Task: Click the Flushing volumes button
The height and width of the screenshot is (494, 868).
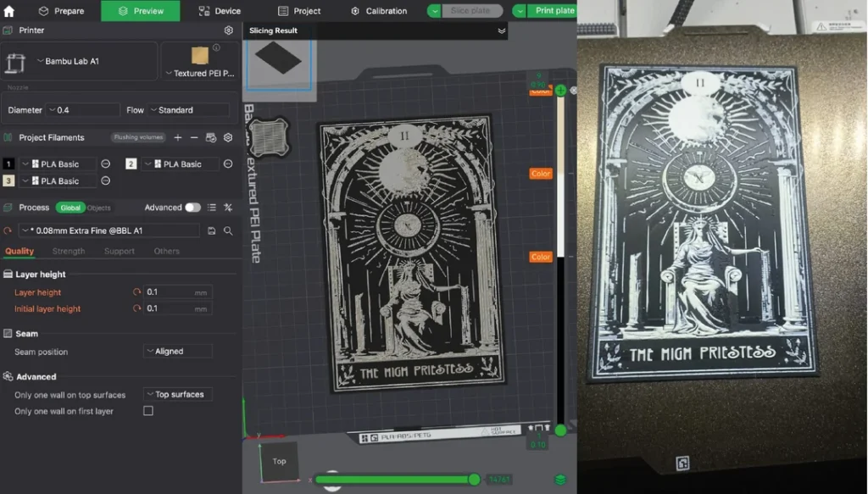Action: pyautogui.click(x=138, y=137)
